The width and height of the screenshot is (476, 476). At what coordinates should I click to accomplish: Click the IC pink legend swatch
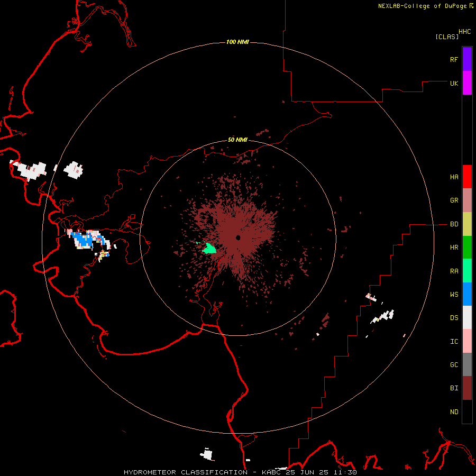pyautogui.click(x=467, y=341)
